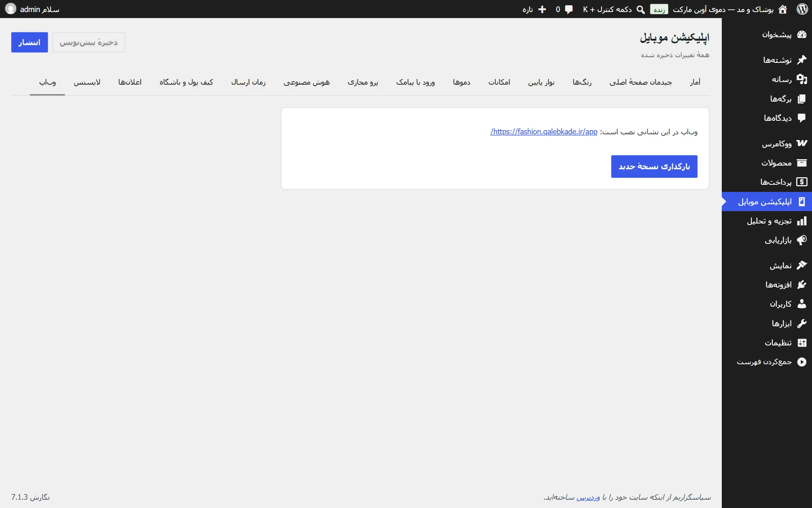812x508 pixels.
Task: Open Media (رسانه) icon in sidebar
Action: (x=801, y=79)
